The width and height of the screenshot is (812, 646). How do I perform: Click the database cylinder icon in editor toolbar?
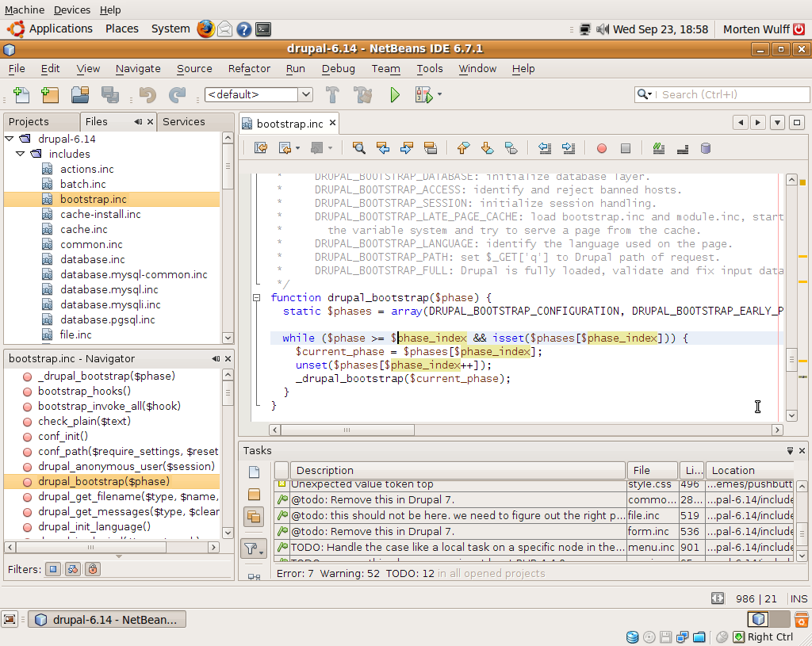705,148
